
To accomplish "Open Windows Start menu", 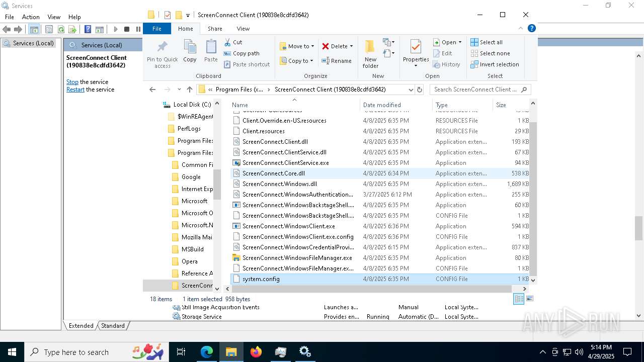I will pyautogui.click(x=12, y=352).
